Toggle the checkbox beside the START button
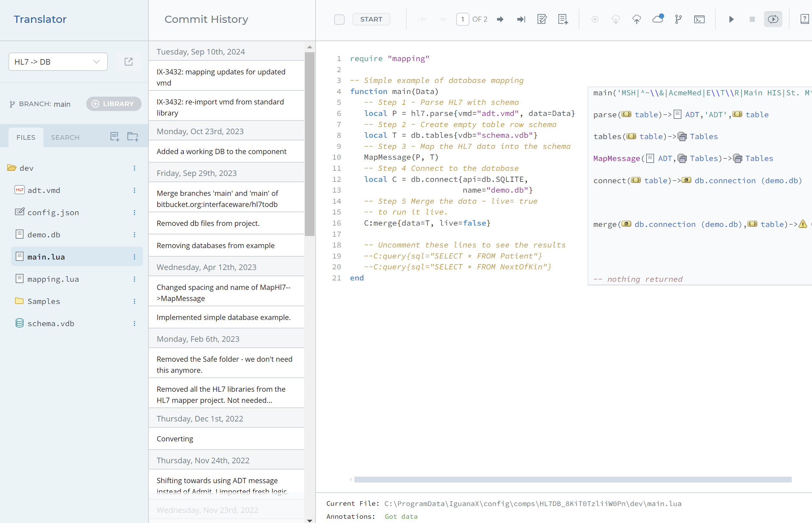This screenshot has width=812, height=523. [339, 19]
